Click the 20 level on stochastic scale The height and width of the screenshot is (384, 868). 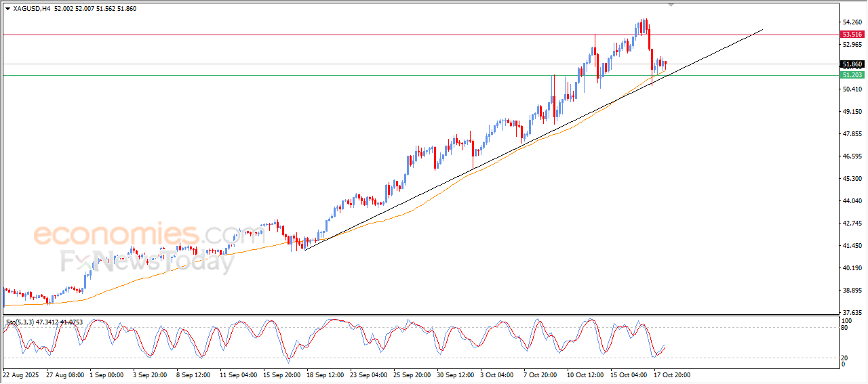(845, 358)
